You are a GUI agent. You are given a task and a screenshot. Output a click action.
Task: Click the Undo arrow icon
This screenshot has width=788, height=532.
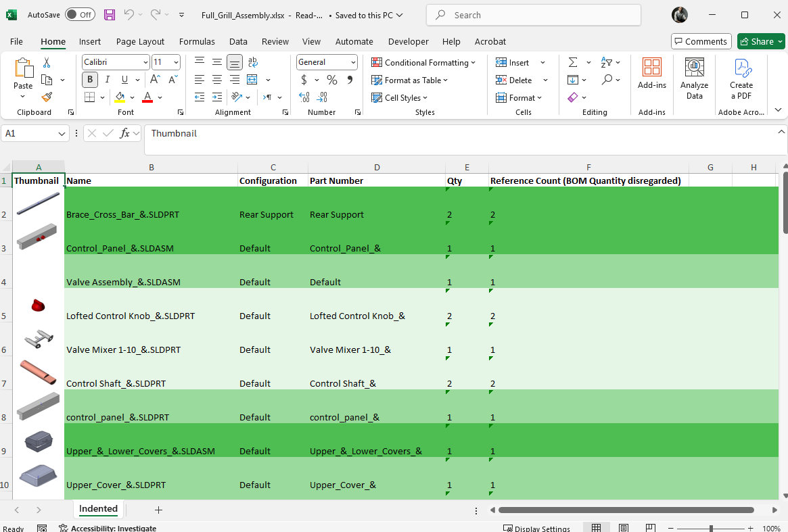(x=129, y=15)
